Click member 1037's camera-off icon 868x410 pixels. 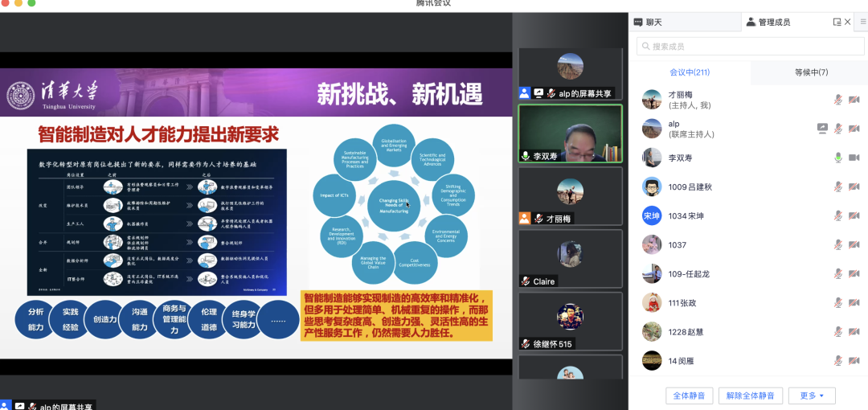click(x=854, y=245)
